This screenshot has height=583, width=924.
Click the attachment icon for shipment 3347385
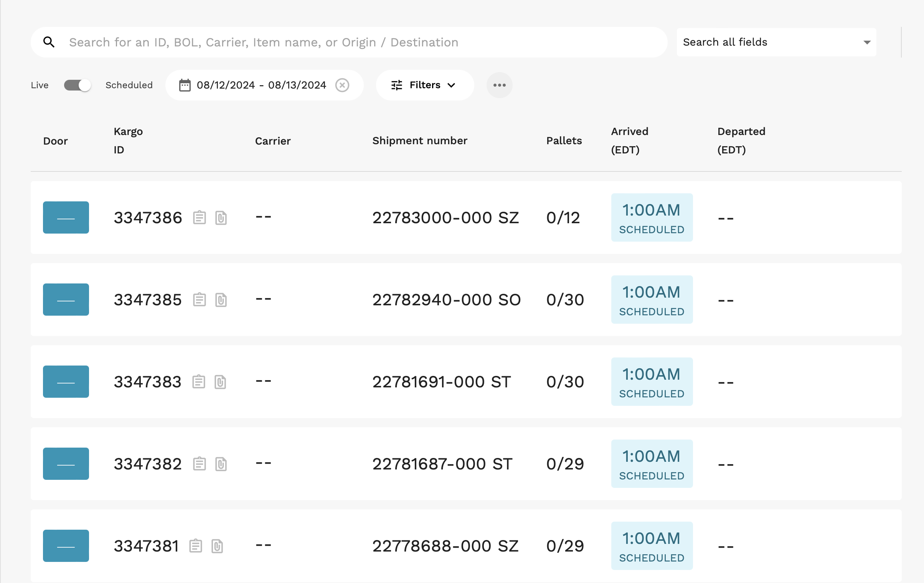(x=221, y=300)
